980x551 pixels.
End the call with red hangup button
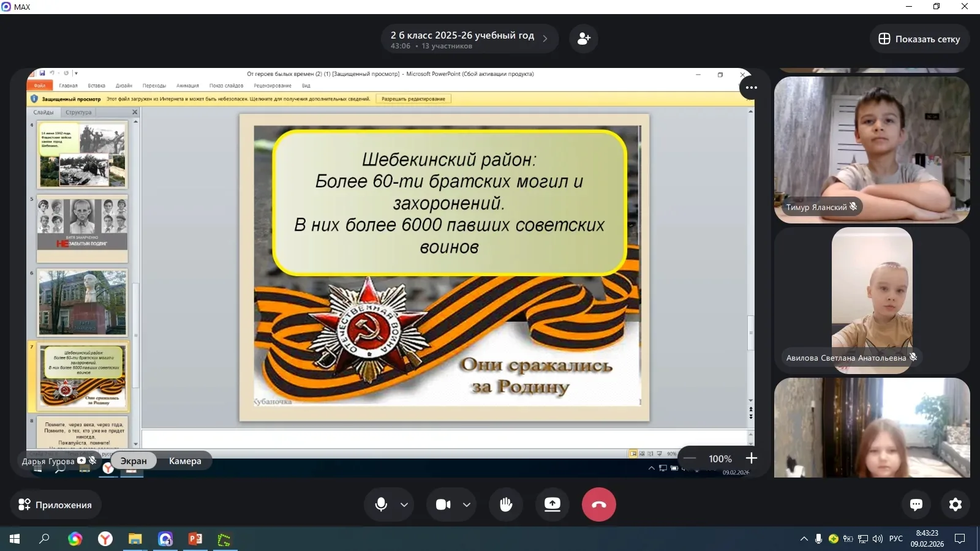(x=598, y=504)
